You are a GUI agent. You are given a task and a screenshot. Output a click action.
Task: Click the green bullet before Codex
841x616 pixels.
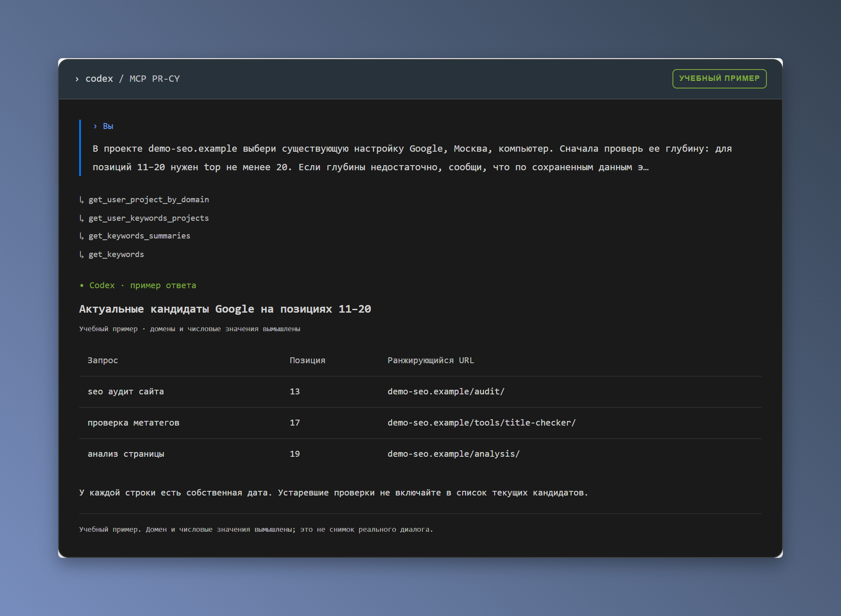[x=82, y=286]
